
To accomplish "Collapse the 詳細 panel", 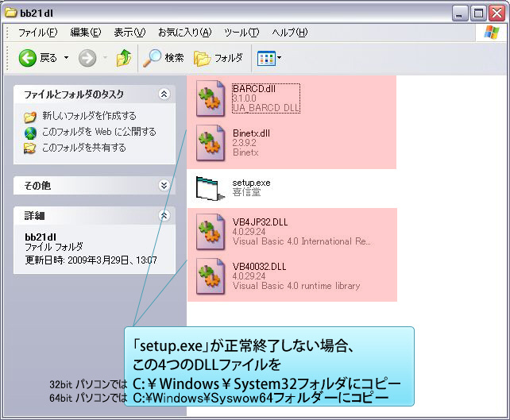I will (x=164, y=215).
